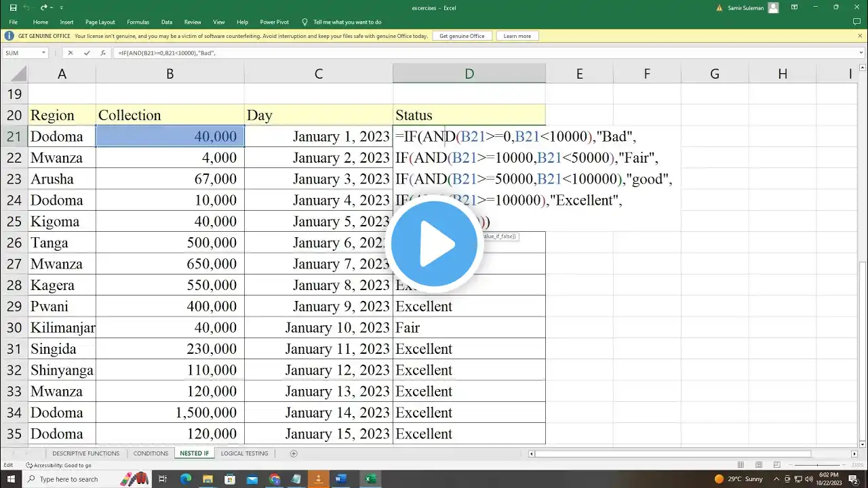Select the row 23 header
Viewport: 868px width, 488px height.
pyautogui.click(x=14, y=179)
